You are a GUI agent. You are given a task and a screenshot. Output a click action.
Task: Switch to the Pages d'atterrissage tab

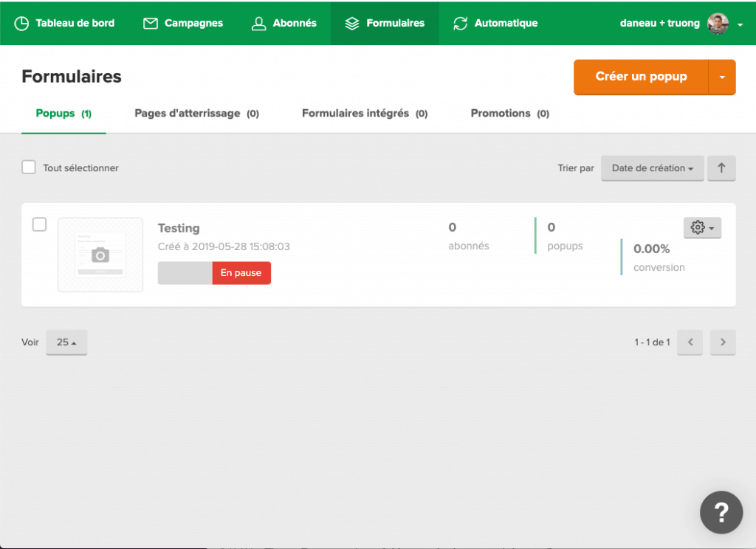pyautogui.click(x=196, y=114)
